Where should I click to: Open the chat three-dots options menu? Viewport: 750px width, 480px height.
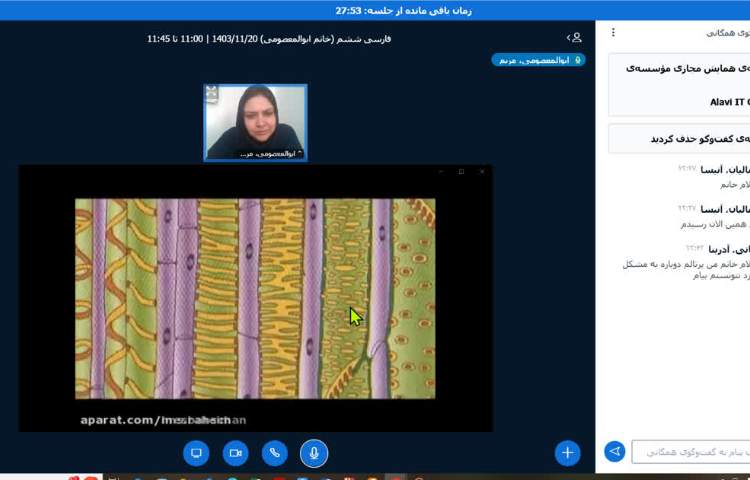[x=613, y=33]
